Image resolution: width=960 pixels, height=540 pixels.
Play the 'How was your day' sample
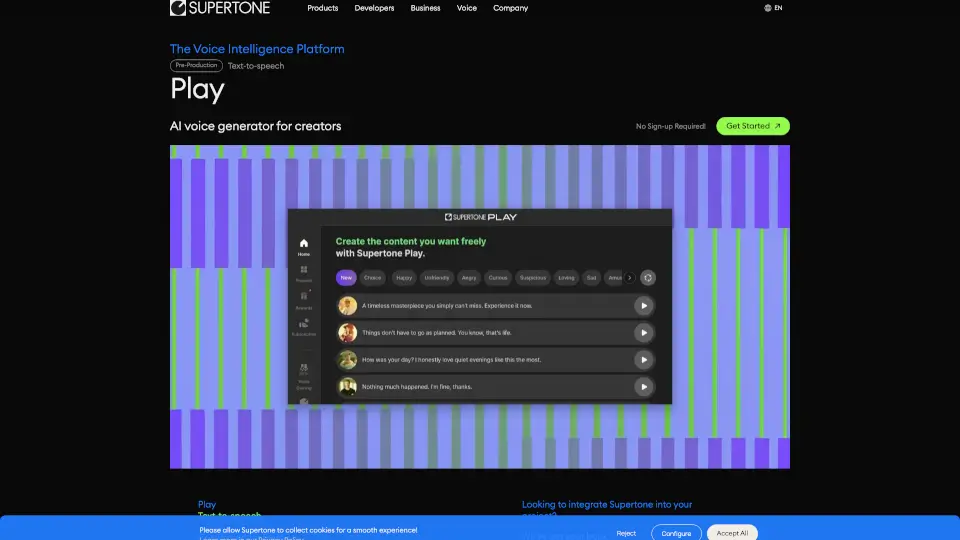pyautogui.click(x=644, y=360)
